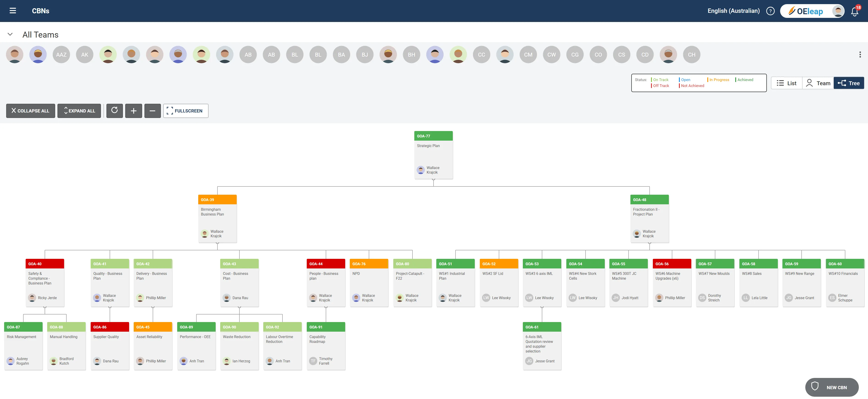Viewport: 868px width, 399px height.
Task: Filter by the CM team avatar
Action: 528,55
